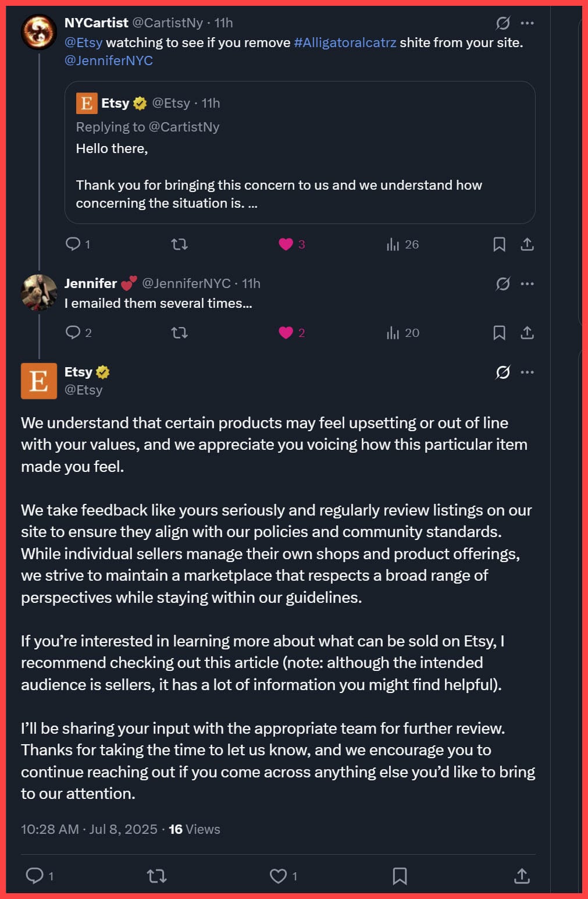The width and height of the screenshot is (588, 899).
Task: Retweet the main Etsy tweet
Action: (156, 875)
